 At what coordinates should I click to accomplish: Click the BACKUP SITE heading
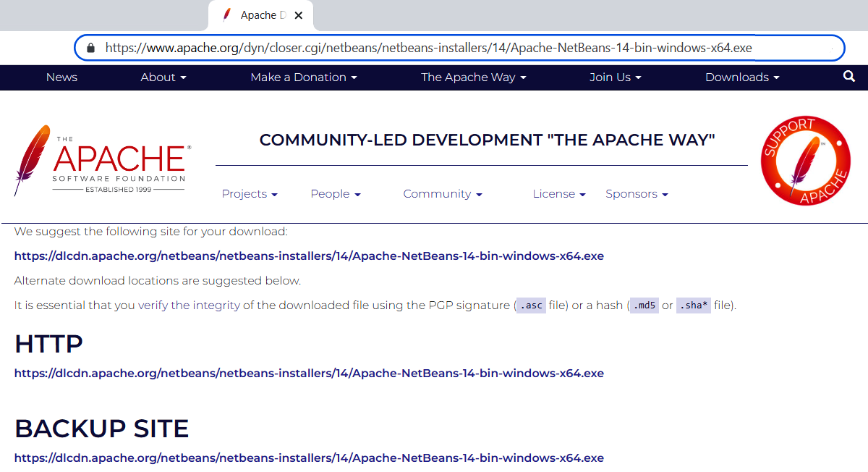(x=101, y=429)
